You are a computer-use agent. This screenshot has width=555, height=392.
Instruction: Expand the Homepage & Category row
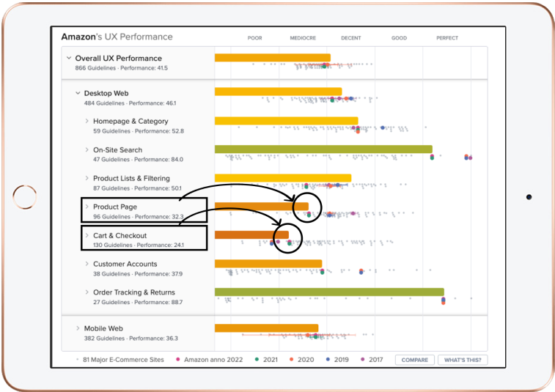tap(87, 121)
